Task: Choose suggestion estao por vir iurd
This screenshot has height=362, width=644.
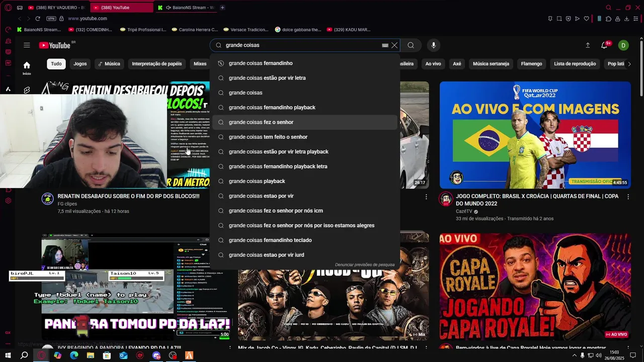Action: 305,255
